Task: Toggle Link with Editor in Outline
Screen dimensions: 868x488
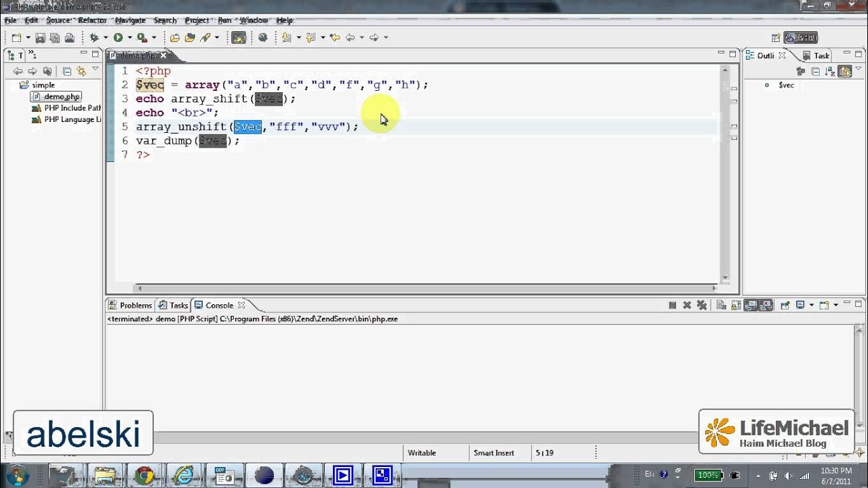Action: point(844,71)
